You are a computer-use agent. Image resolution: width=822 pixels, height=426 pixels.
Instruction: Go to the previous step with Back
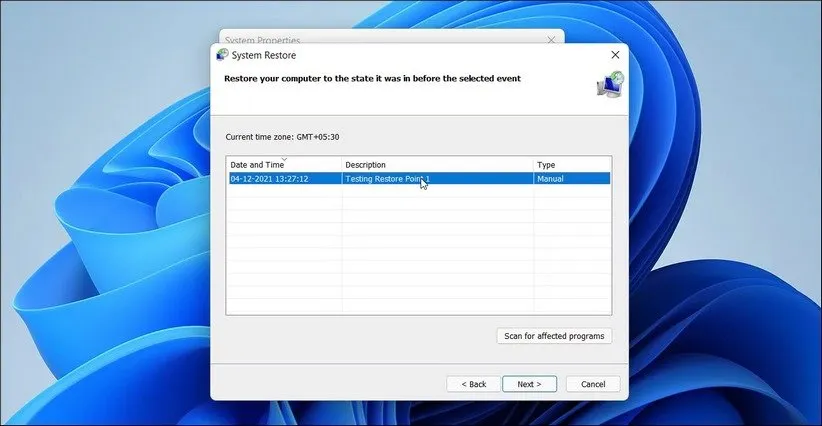pyautogui.click(x=473, y=384)
